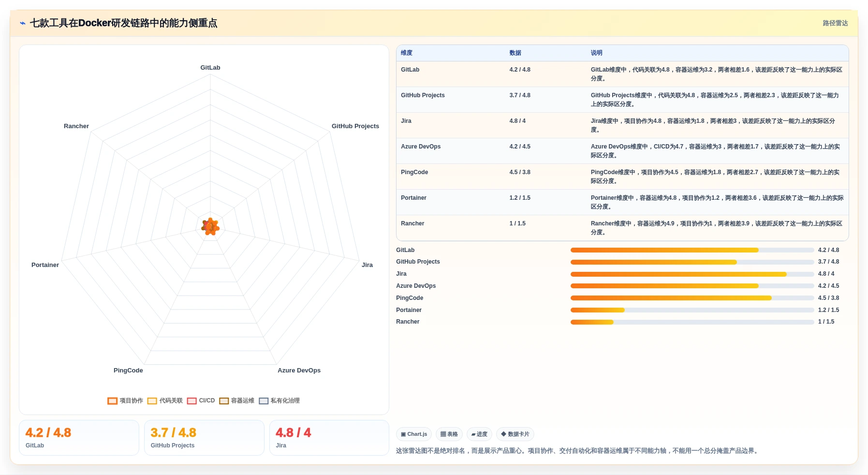The image size is (868, 475).
Task: Click the chart title 七款工具在Docker研发链路中的能力侧重点
Action: pos(123,23)
